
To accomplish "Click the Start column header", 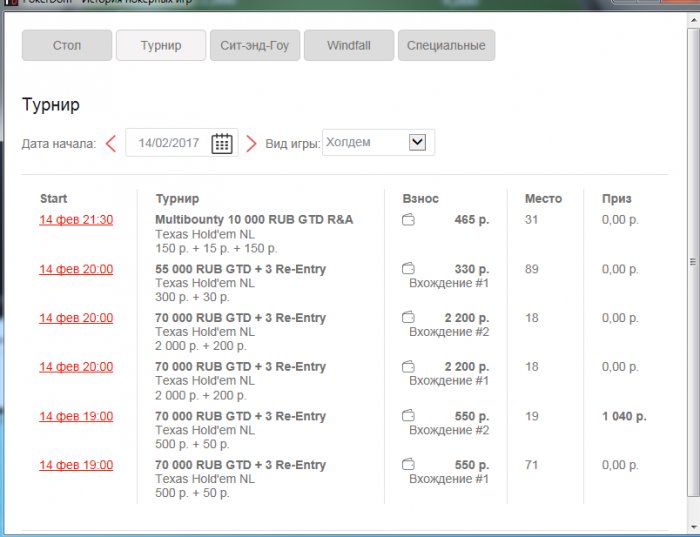I will coord(54,199).
